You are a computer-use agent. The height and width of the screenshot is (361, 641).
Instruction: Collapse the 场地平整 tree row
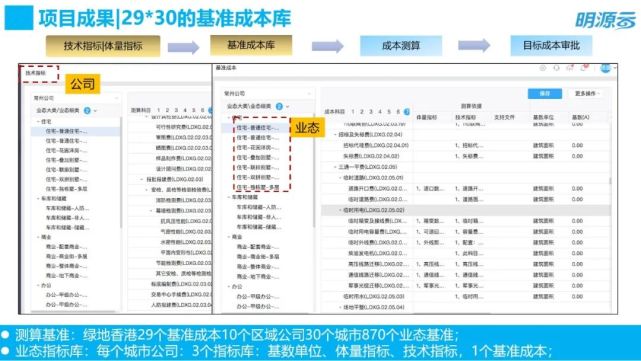(x=340, y=307)
